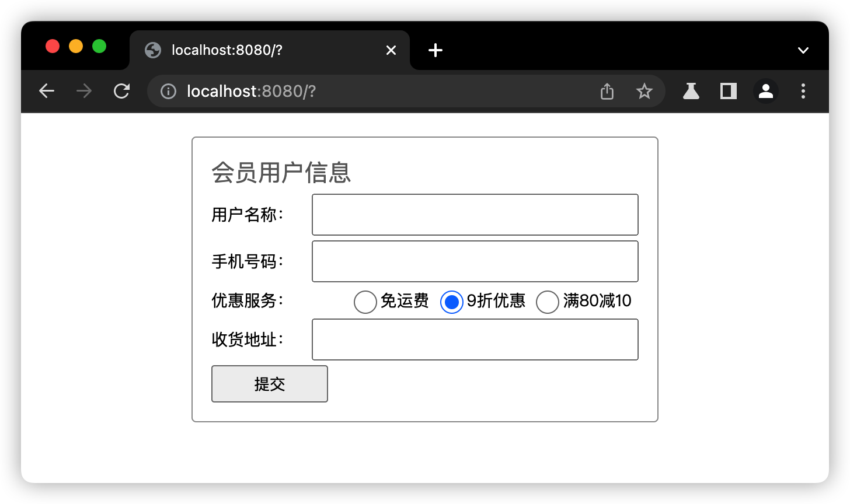Share this page via share icon
The width and height of the screenshot is (850, 504).
pos(607,91)
